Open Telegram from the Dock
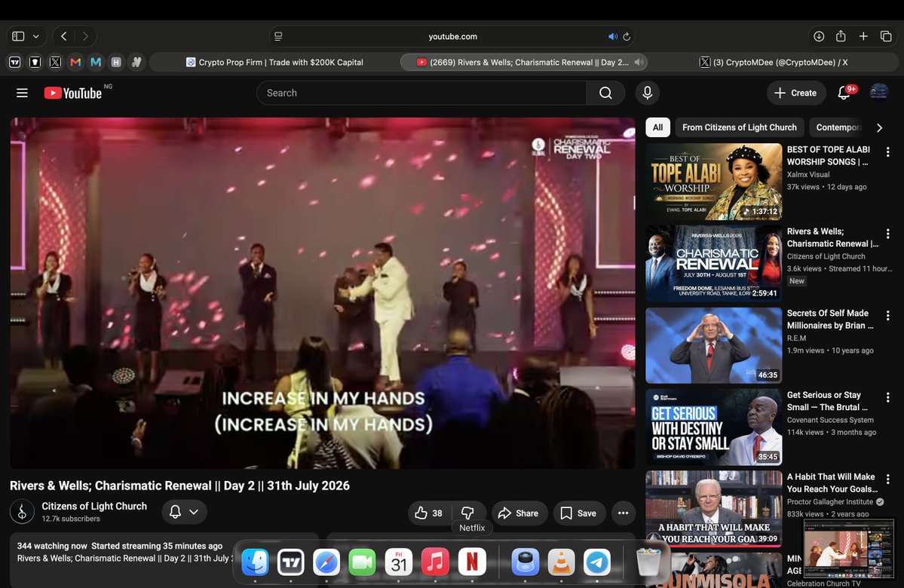The width and height of the screenshot is (904, 588). 597,562
